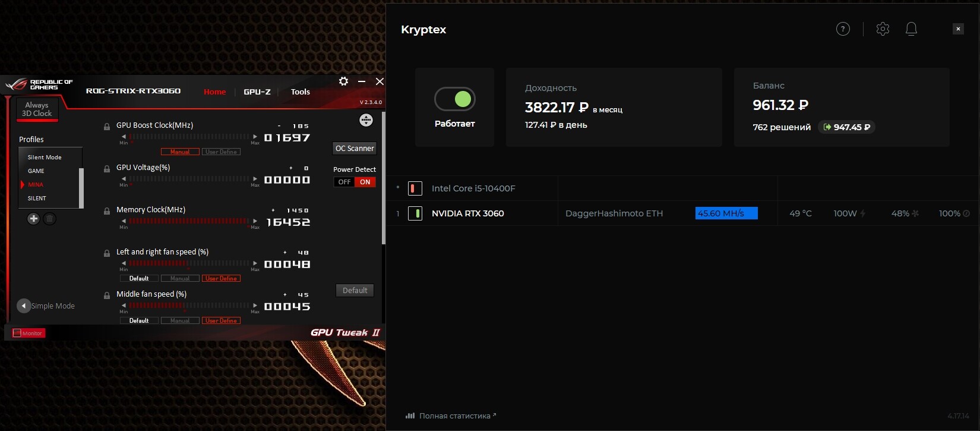Click the power lightning icon beside 100W
The width and height of the screenshot is (980, 431).
pyautogui.click(x=862, y=213)
